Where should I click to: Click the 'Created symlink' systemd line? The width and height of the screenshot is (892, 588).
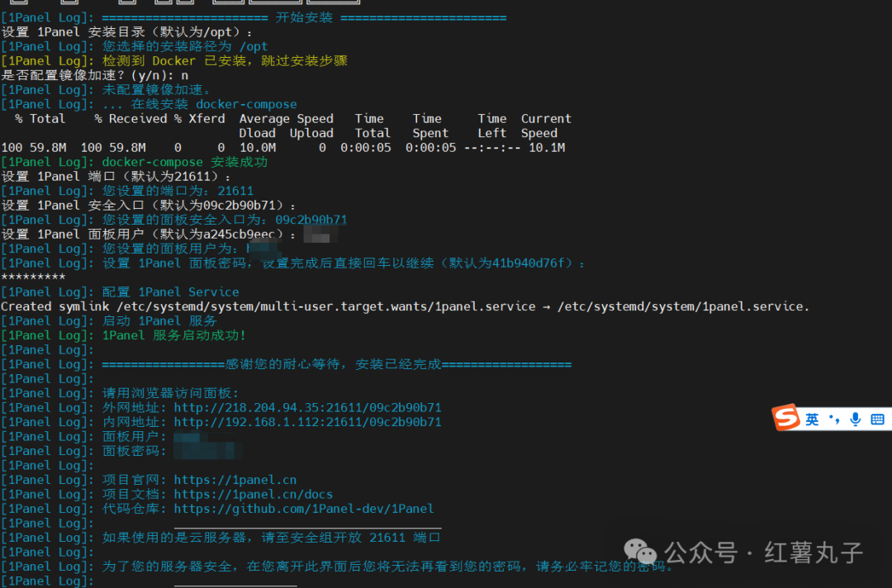point(405,306)
